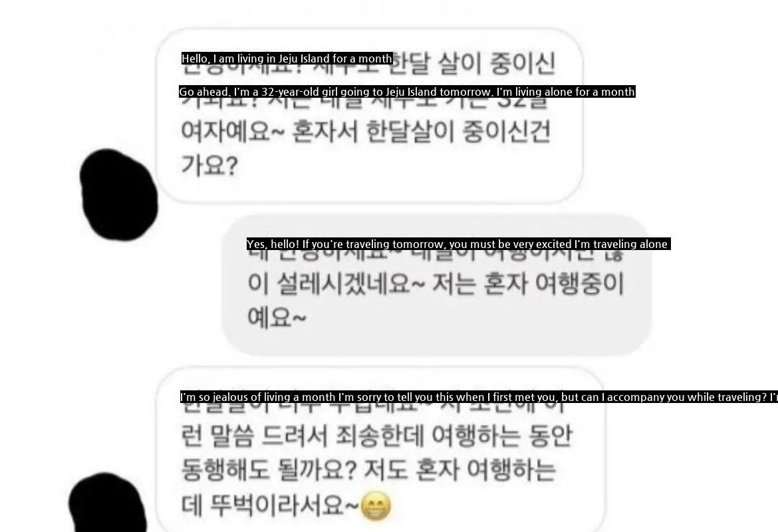Screen dimensions: 778x532
Task: Click the '런 말씀 드려서 죄송한데' text line
Action: (302, 436)
